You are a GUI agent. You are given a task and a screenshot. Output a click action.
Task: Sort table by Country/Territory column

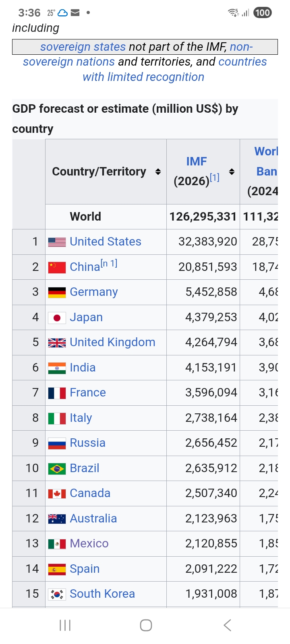(158, 172)
